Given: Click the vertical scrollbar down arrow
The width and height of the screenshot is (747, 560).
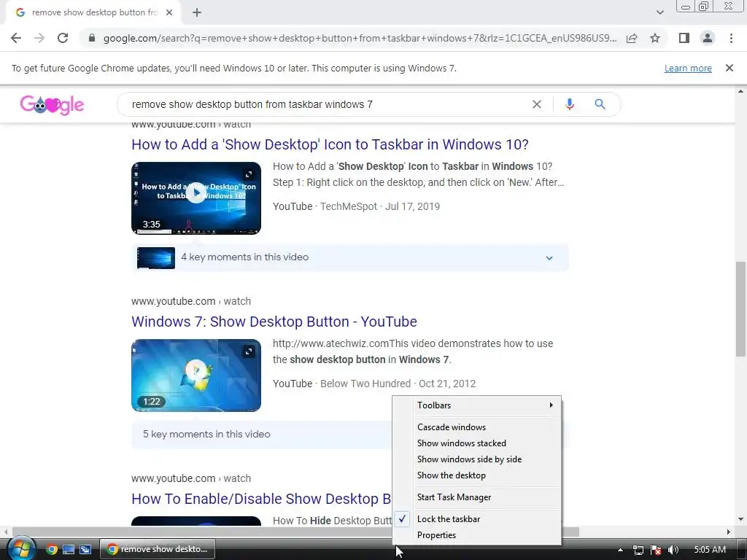Looking at the screenshot, I should point(740,519).
